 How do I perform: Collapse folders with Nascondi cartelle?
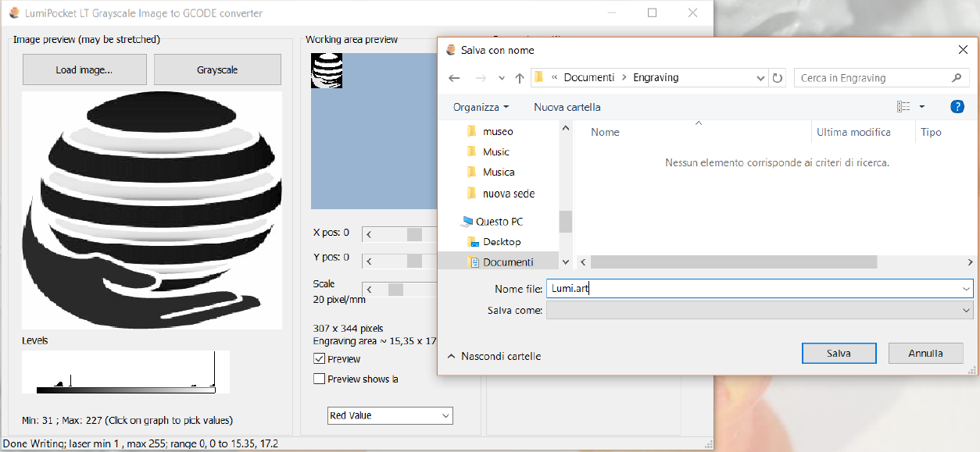click(494, 356)
